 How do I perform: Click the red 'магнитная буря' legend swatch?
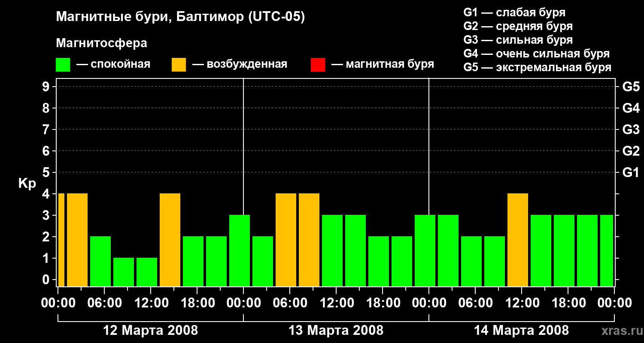point(318,65)
